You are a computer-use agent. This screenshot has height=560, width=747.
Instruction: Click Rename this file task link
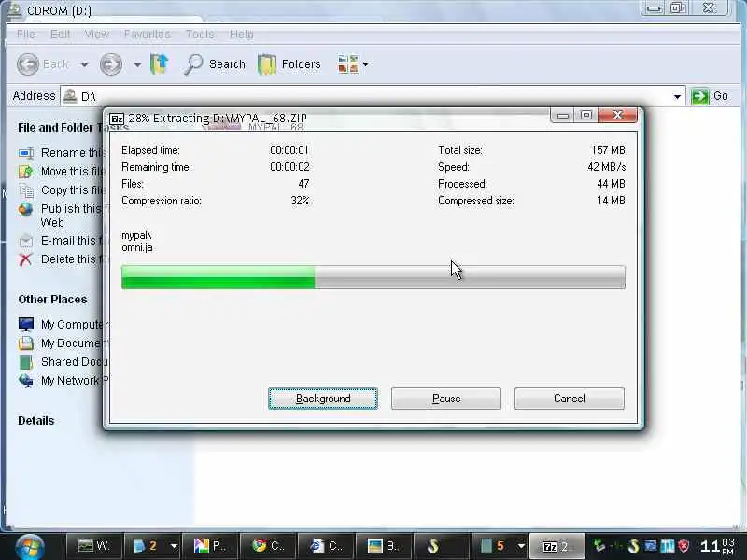73,152
